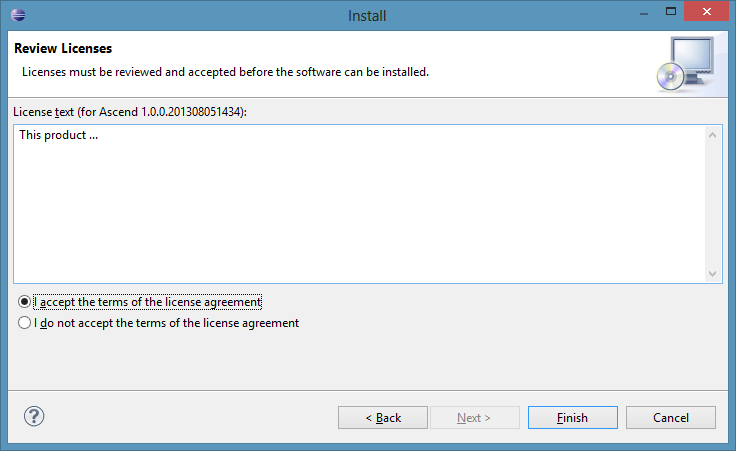Viewport: 736px width, 451px height.
Task: Click the license text scrollbar down arrow
Action: pyautogui.click(x=713, y=273)
